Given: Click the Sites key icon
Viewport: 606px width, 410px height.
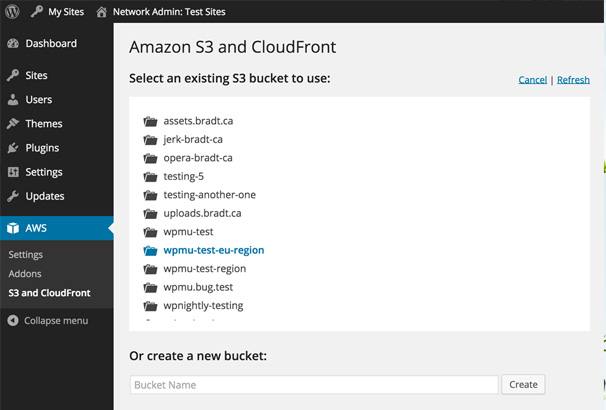Looking at the screenshot, I should click(13, 76).
